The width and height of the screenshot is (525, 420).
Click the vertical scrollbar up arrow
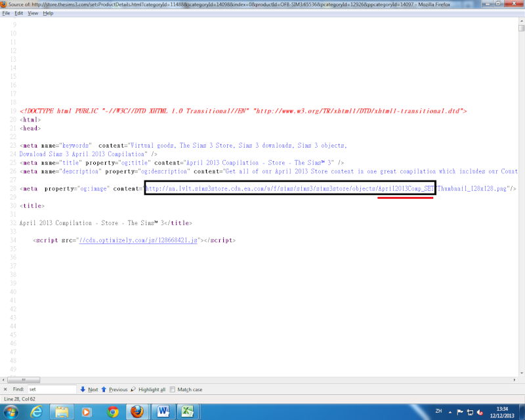521,21
